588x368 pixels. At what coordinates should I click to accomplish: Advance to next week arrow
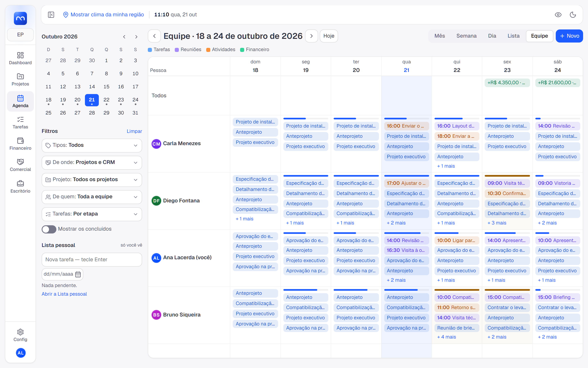[x=312, y=36]
